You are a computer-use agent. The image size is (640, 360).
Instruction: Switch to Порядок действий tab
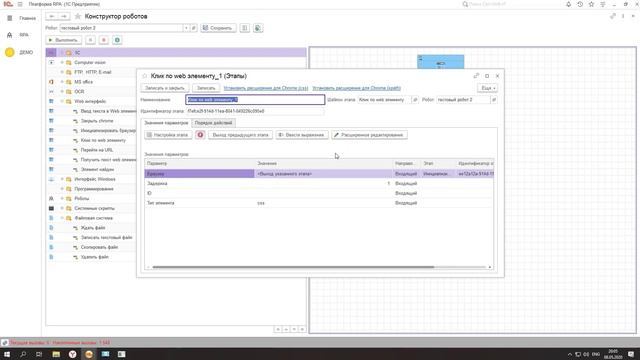[213, 123]
